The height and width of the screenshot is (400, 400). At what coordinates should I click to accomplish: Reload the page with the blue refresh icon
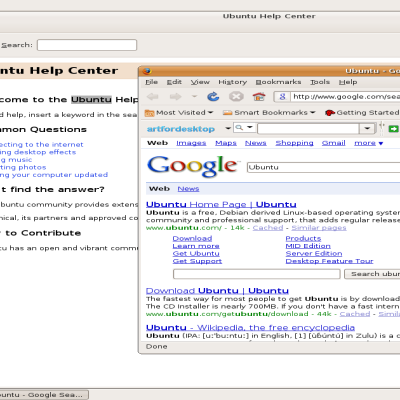click(213, 97)
